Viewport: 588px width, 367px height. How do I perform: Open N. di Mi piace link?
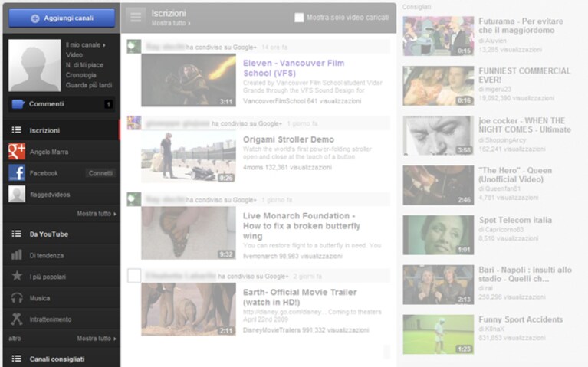[x=84, y=65]
